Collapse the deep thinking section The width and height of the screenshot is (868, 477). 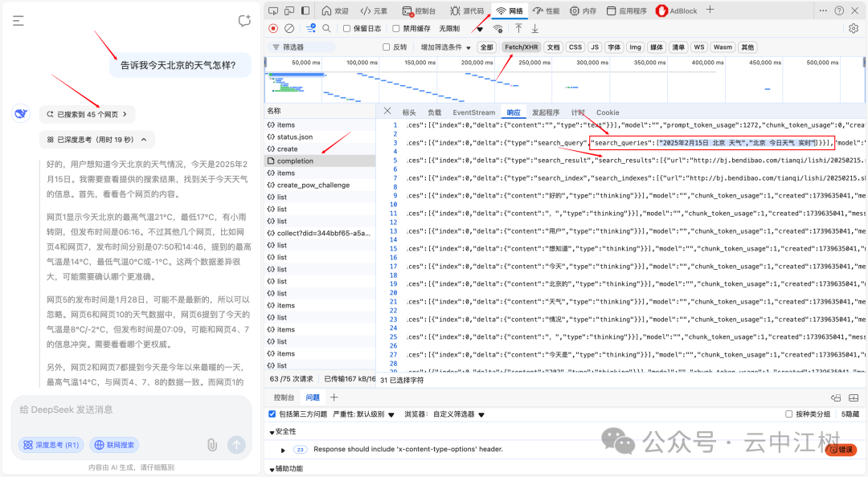pos(97,140)
